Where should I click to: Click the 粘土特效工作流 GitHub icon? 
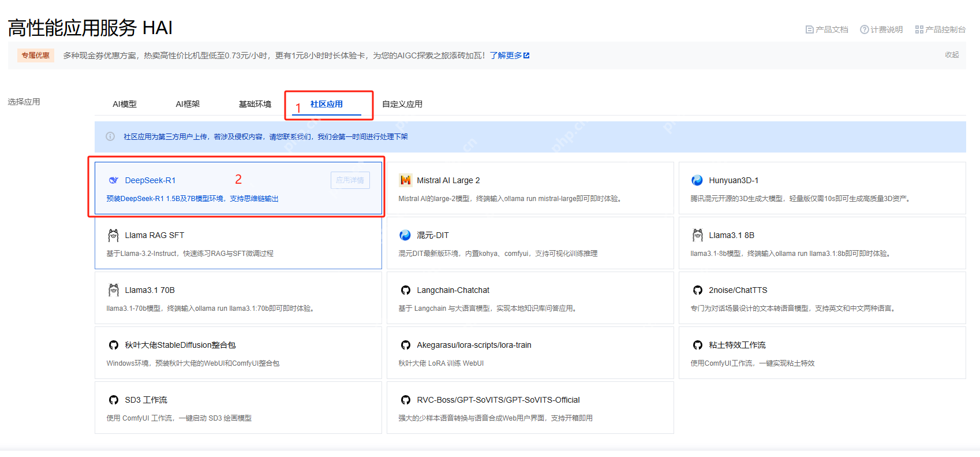[698, 345]
